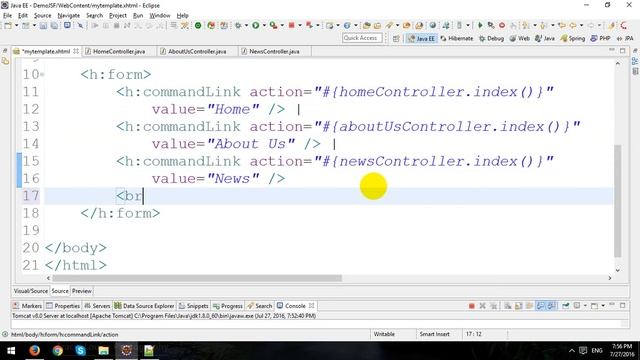
Task: Click the Windows Start button
Action: (11, 351)
